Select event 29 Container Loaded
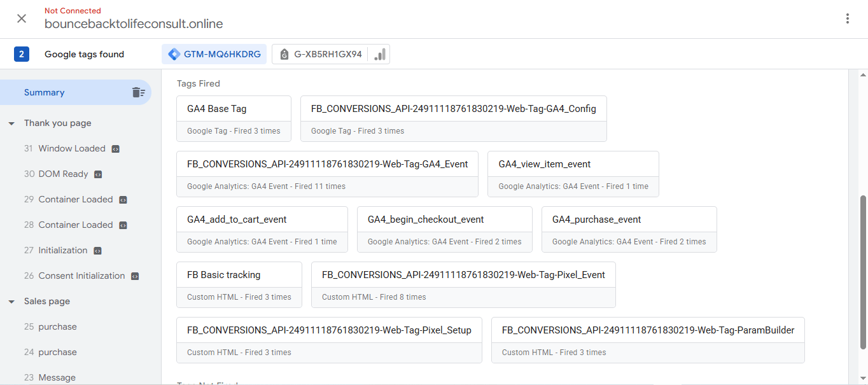The height and width of the screenshot is (385, 868). [76, 199]
